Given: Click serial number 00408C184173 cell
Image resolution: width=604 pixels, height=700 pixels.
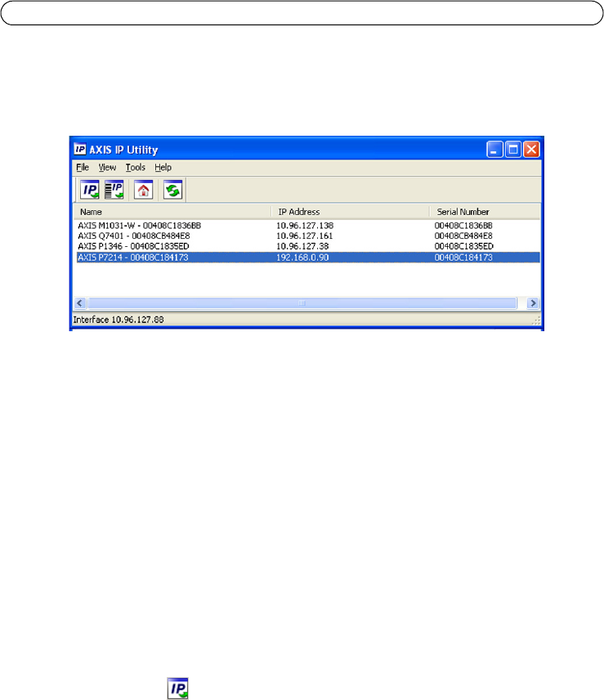Looking at the screenshot, I should point(463,258).
